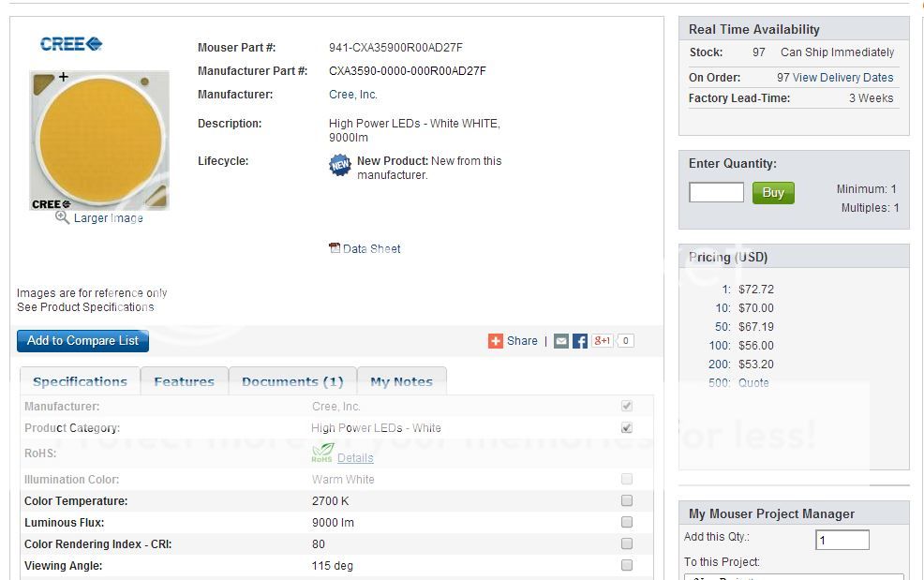The width and height of the screenshot is (924, 580).
Task: Click the 500 quantity price break link
Action: tap(720, 382)
